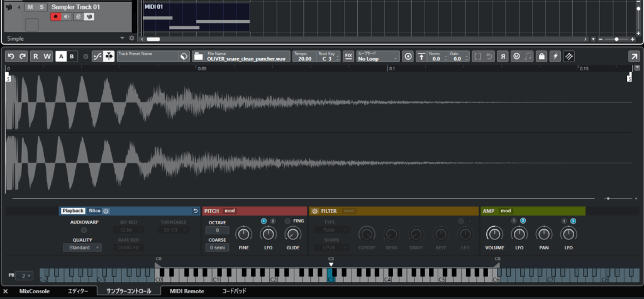Open PITCH mod editor
Screen dimensions: 644x299
[230, 211]
